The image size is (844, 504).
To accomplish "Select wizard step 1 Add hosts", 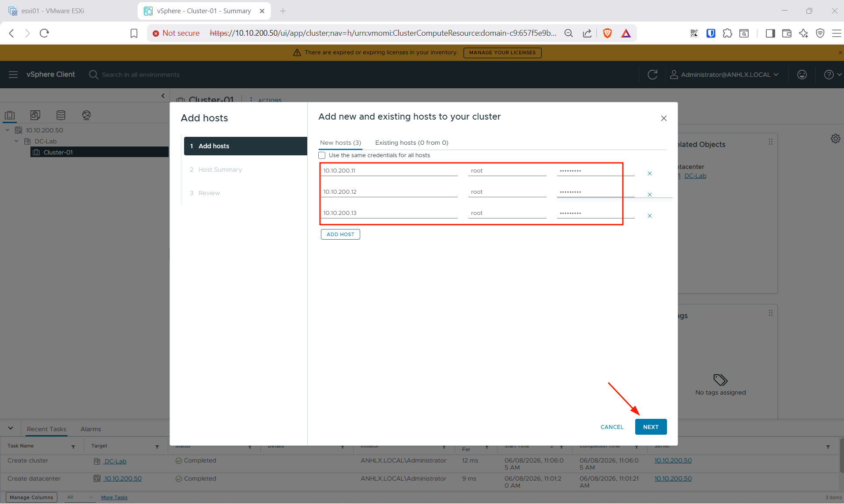I will click(x=245, y=146).
